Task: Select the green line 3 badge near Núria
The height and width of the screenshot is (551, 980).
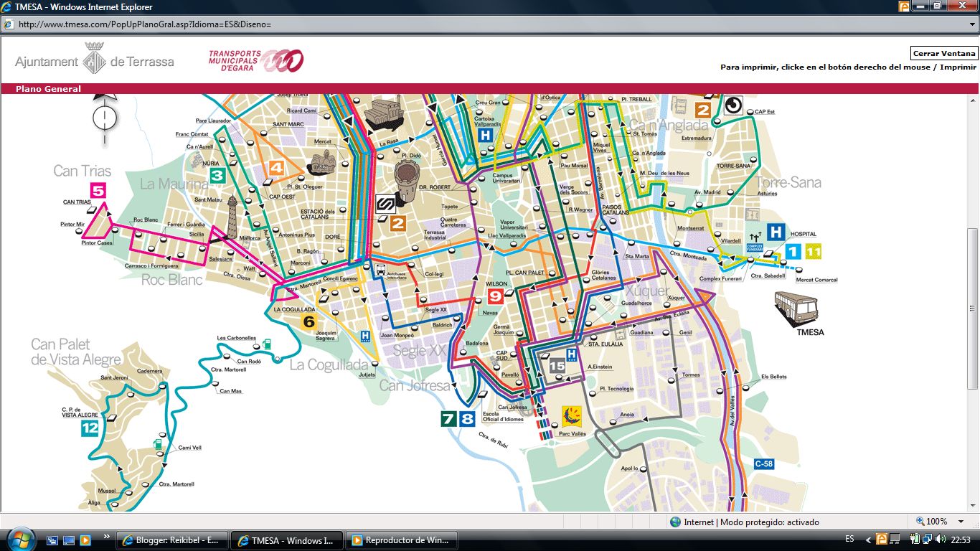Action: [x=218, y=174]
